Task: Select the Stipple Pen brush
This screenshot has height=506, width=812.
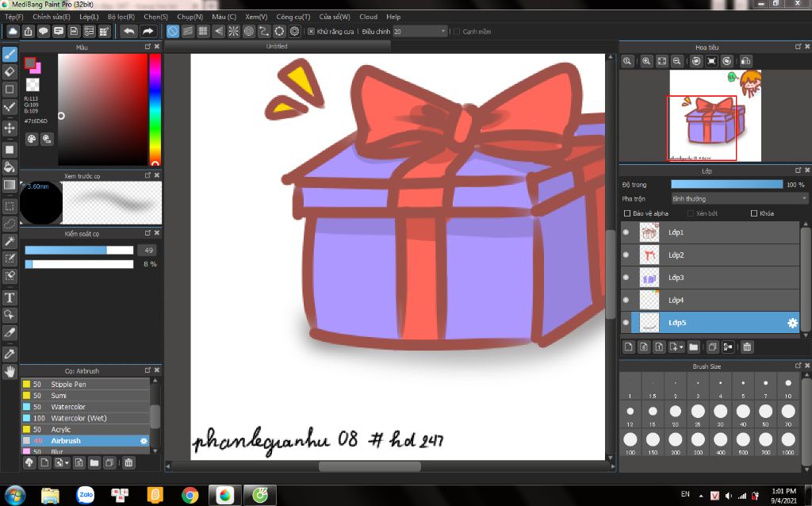Action: coord(86,385)
